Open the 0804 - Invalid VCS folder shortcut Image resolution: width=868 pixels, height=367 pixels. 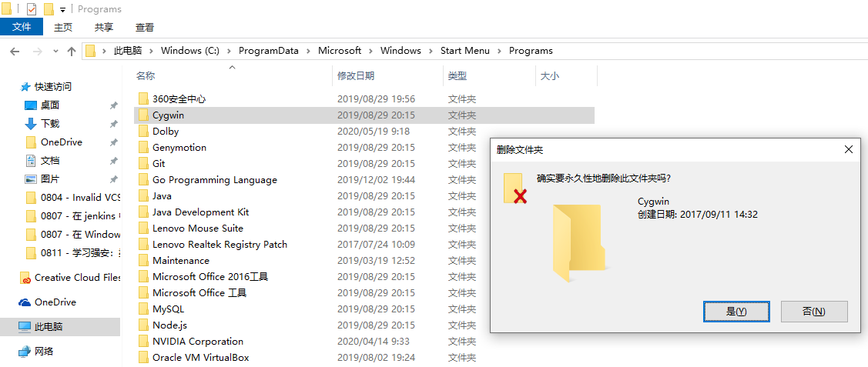tap(80, 197)
